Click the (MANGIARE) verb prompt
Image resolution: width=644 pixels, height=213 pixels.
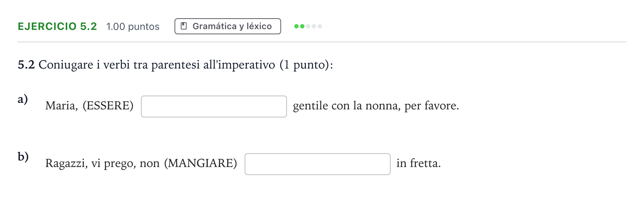(200, 163)
